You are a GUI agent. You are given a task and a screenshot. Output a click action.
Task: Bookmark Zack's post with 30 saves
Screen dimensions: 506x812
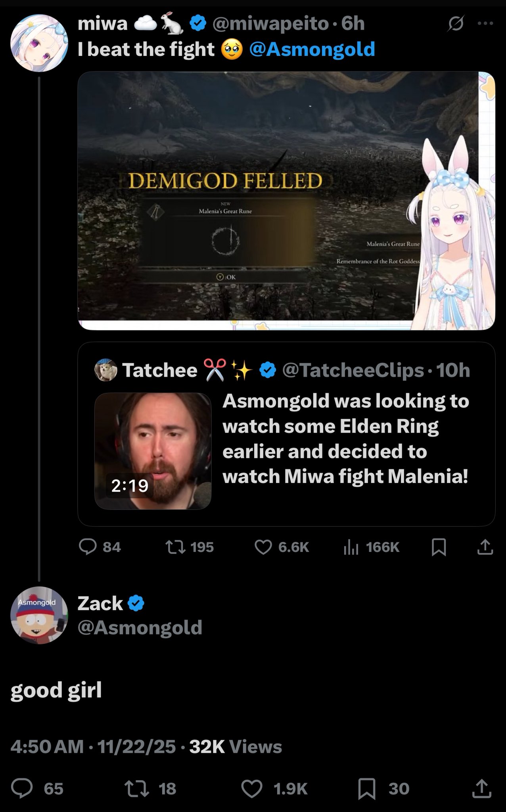383,788
